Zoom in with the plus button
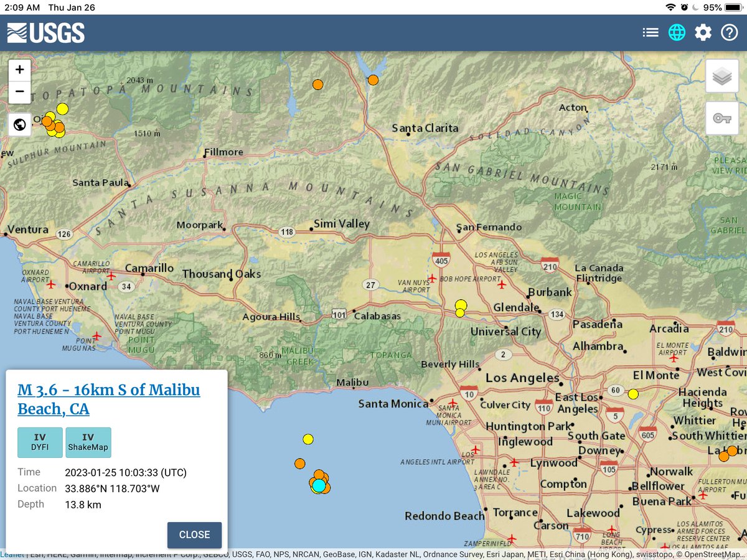 pyautogui.click(x=20, y=70)
